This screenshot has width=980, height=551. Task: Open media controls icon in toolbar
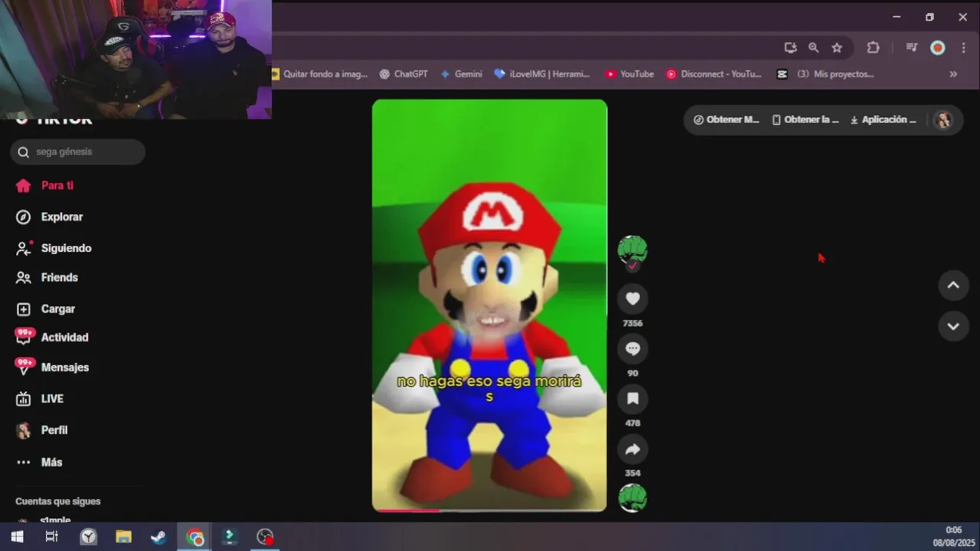911,47
